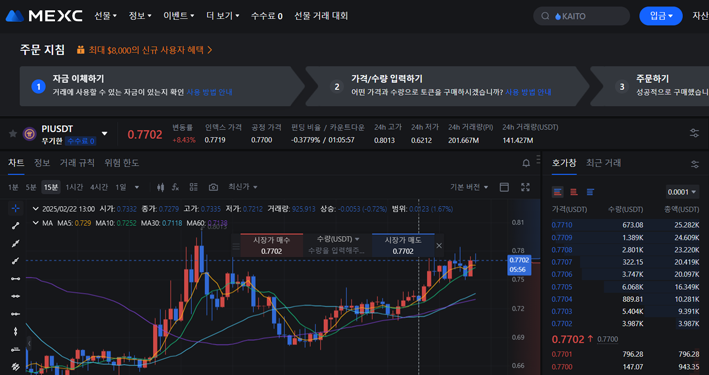This screenshot has width=709, height=375.
Task: Open chart layout grid icon
Action: pos(194,187)
